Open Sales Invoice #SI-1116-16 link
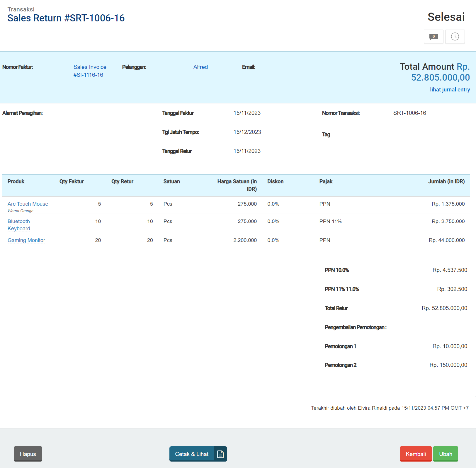 [x=90, y=71]
